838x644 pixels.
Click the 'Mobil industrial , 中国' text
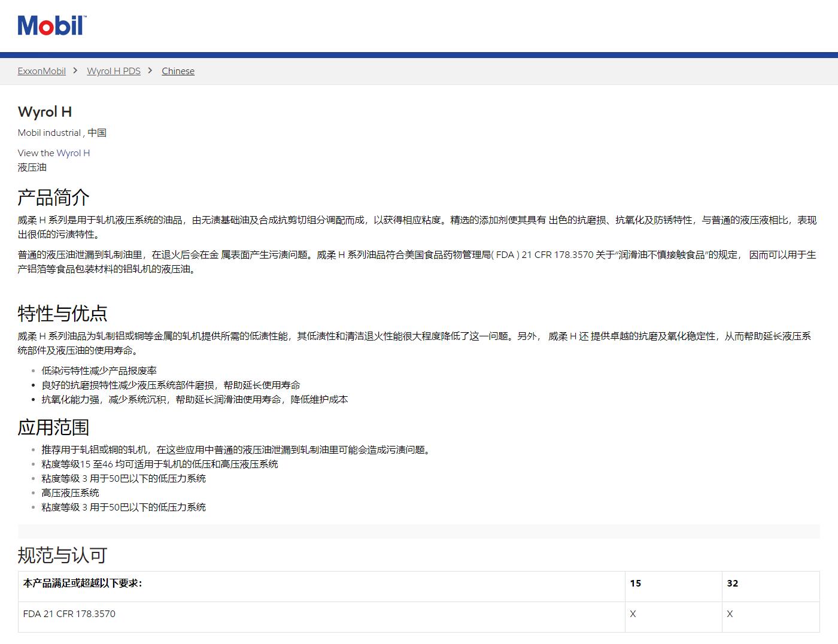coord(62,133)
